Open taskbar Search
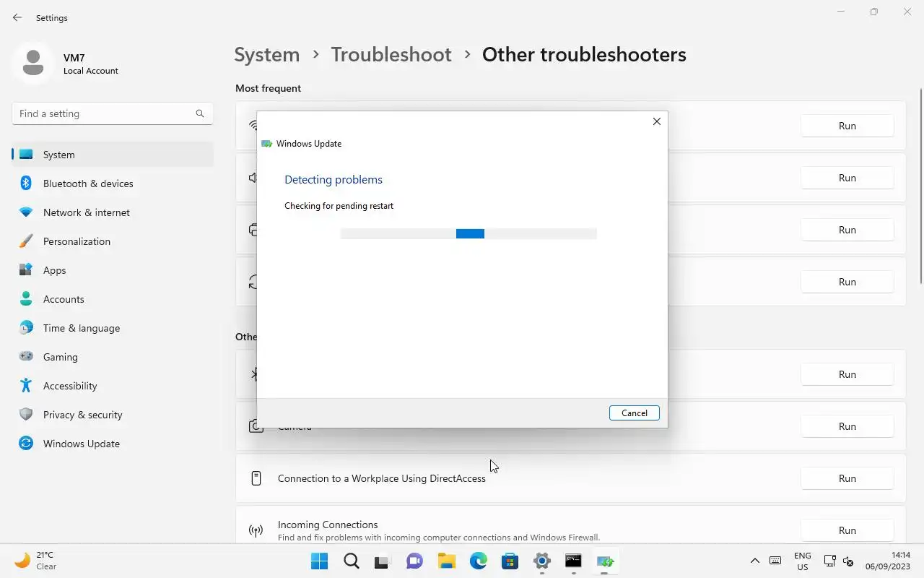This screenshot has width=924, height=578. [x=352, y=561]
